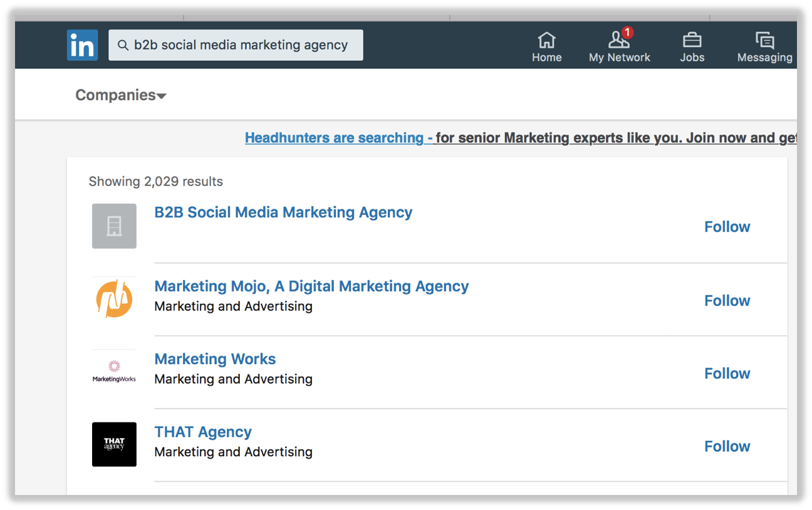Open the Headhunters are searching link
This screenshot has width=812, height=510.
point(337,137)
